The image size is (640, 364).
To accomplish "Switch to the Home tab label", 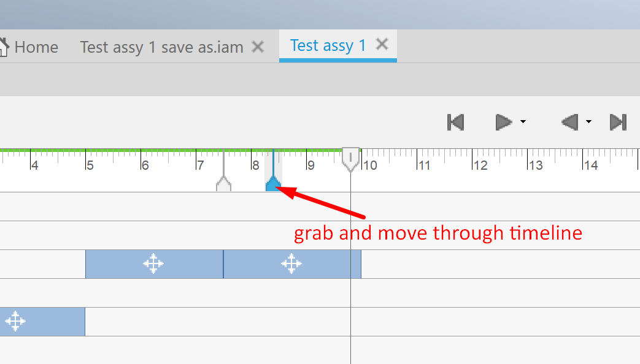I will (36, 47).
